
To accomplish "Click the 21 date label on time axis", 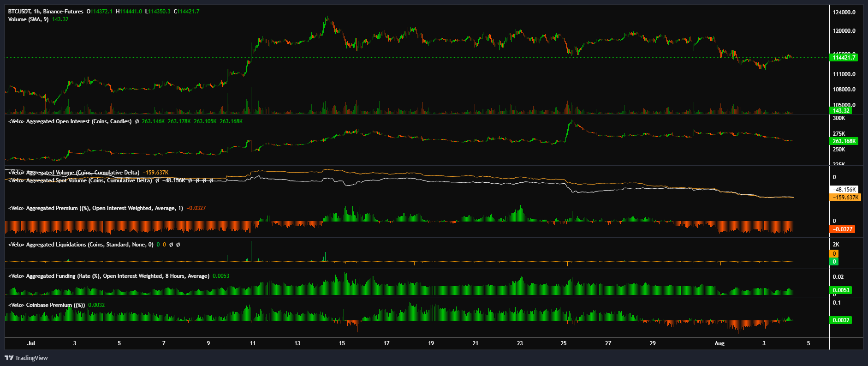I will 476,343.
